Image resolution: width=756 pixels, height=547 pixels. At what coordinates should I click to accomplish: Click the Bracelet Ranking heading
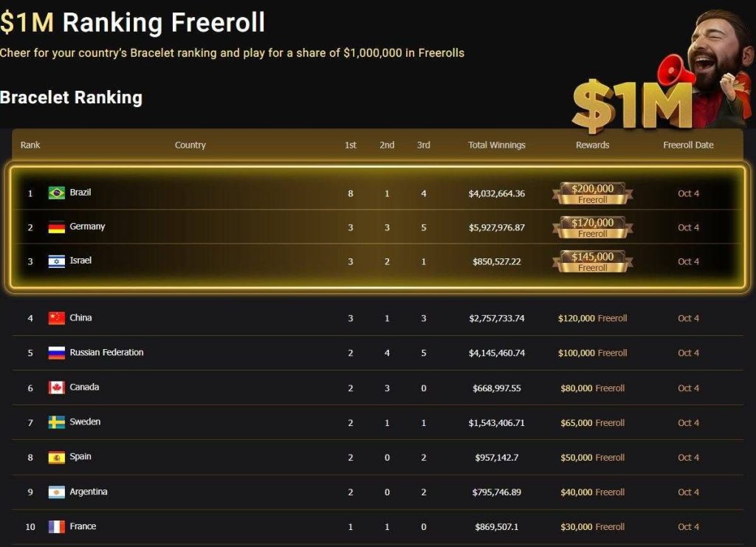point(71,97)
